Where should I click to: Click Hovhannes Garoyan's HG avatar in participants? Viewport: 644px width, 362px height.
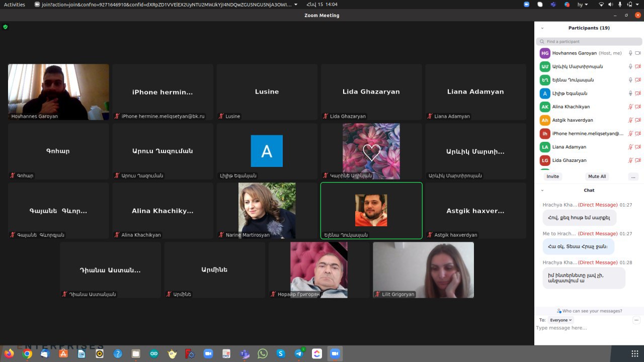[x=545, y=53]
